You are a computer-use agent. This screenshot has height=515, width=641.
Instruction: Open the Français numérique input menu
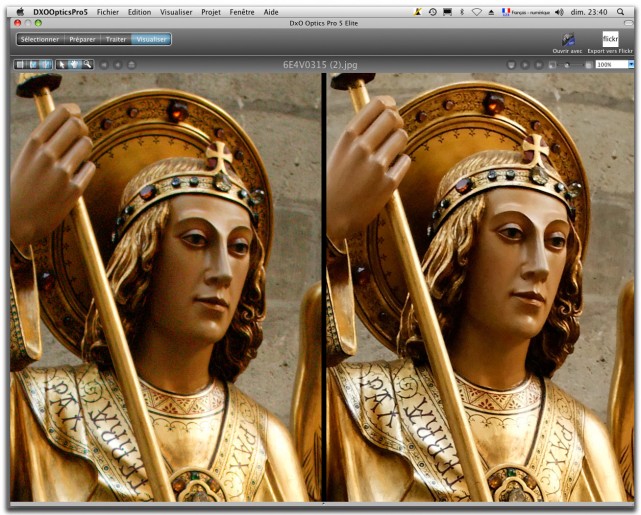[x=526, y=12]
